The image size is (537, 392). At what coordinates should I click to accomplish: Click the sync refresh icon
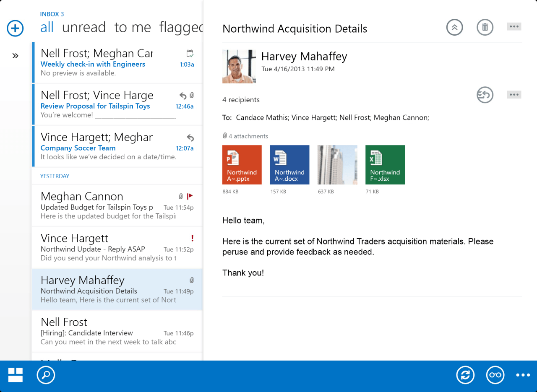465,375
